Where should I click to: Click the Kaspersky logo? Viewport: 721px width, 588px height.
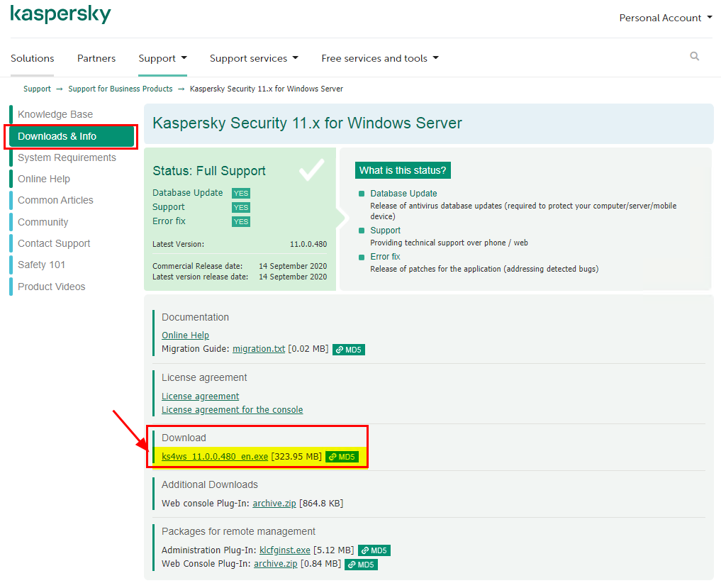[x=61, y=13]
